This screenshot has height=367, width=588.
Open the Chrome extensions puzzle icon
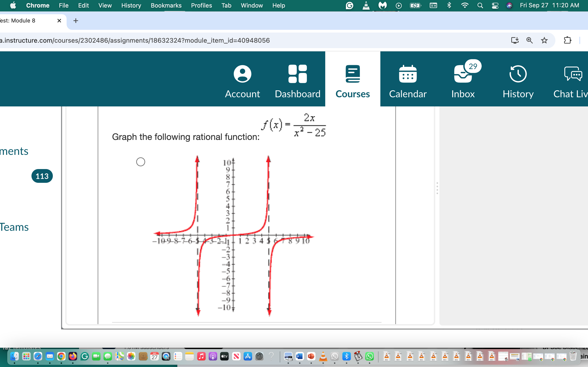click(x=567, y=40)
